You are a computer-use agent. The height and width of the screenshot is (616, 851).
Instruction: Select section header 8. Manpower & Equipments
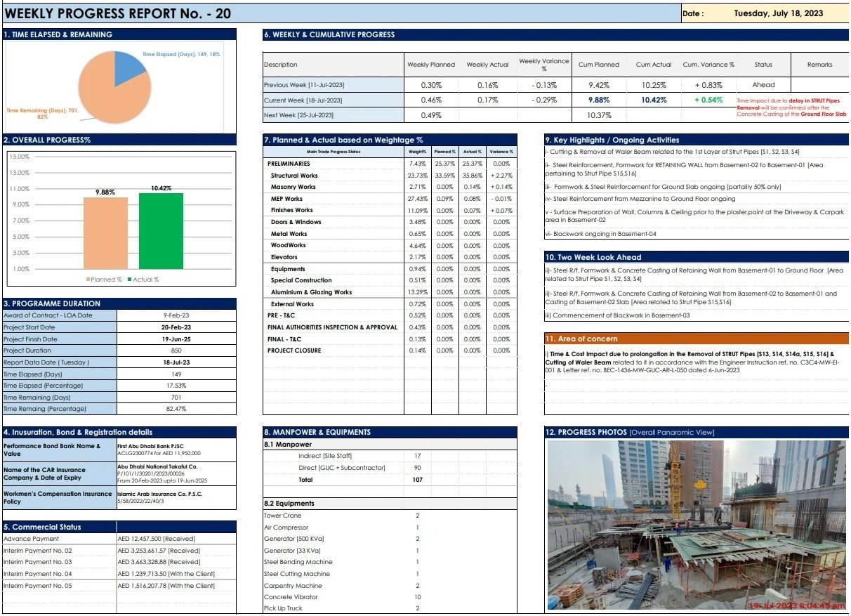(390, 432)
